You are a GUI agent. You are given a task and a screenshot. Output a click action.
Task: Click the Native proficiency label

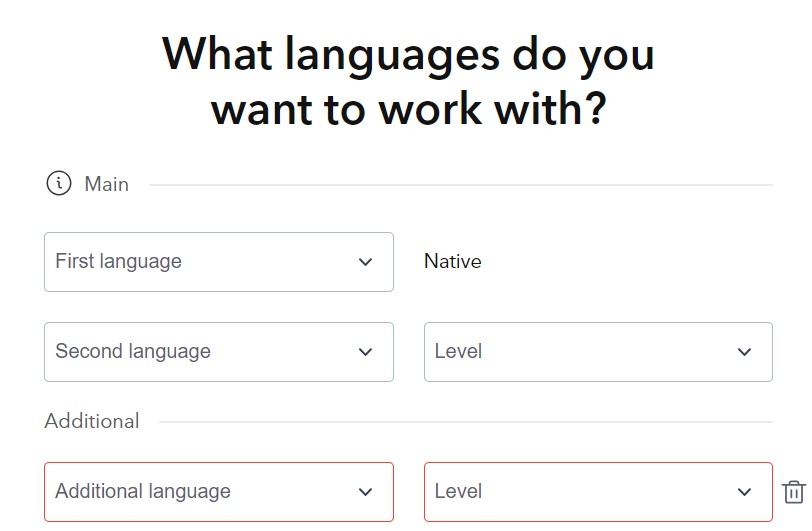pos(453,261)
